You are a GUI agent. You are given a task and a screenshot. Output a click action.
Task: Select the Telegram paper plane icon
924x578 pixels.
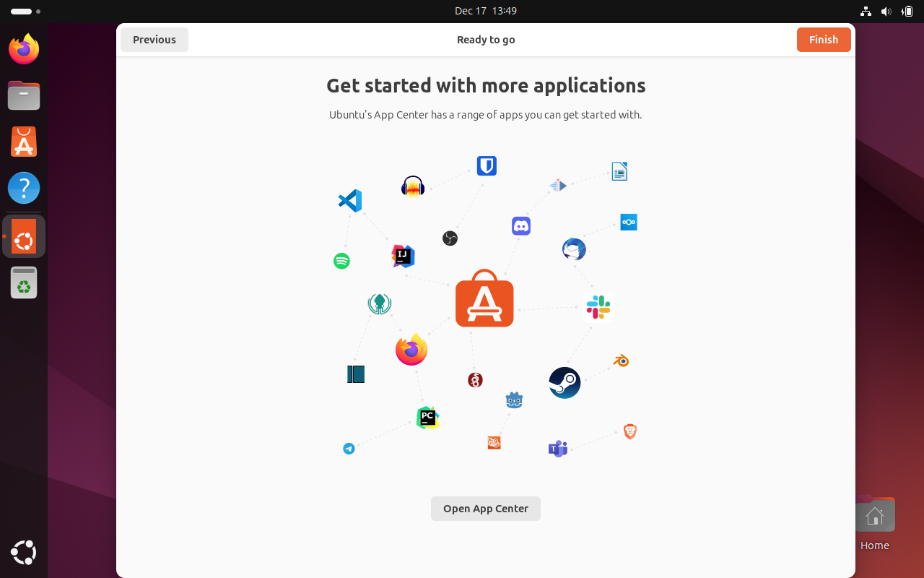(349, 448)
